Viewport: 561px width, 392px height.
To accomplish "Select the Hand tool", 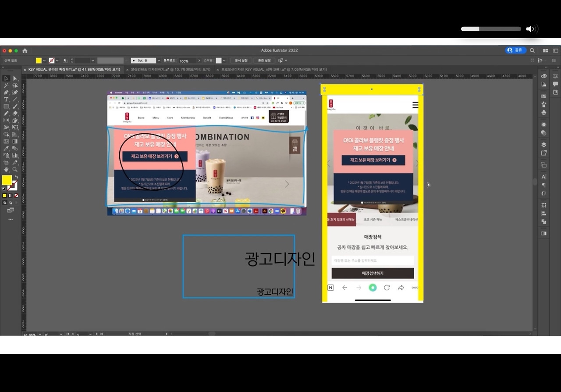I will click(6, 170).
